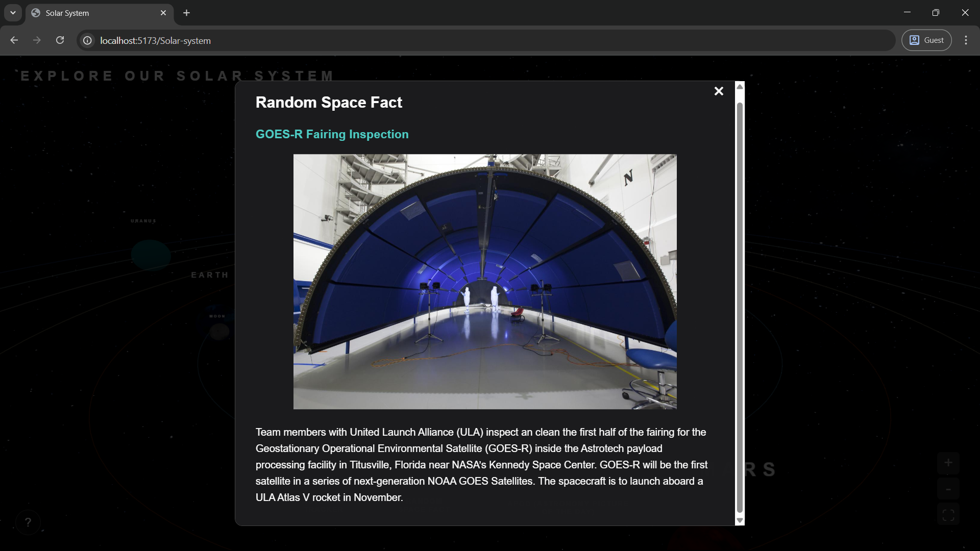This screenshot has width=980, height=551.
Task: Click the GOES-R Fairing Inspection heading
Action: [332, 134]
